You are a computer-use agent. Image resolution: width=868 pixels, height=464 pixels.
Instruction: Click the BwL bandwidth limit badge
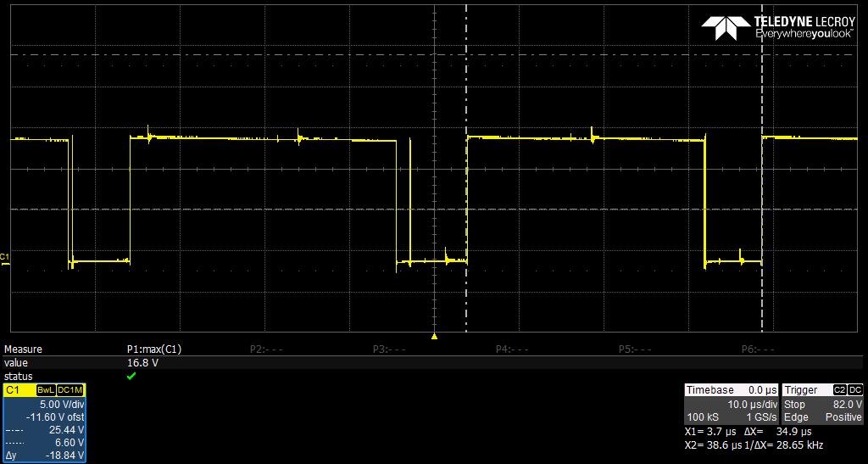point(44,390)
